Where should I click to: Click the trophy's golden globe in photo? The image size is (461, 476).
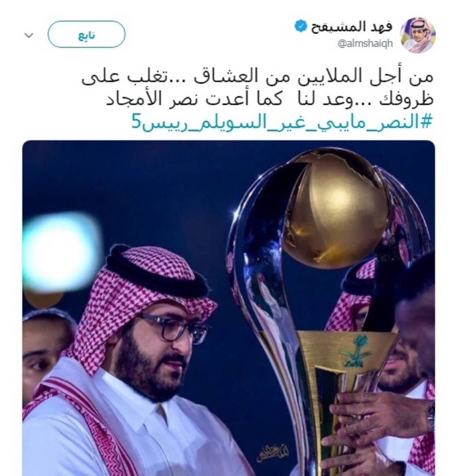pyautogui.click(x=334, y=208)
